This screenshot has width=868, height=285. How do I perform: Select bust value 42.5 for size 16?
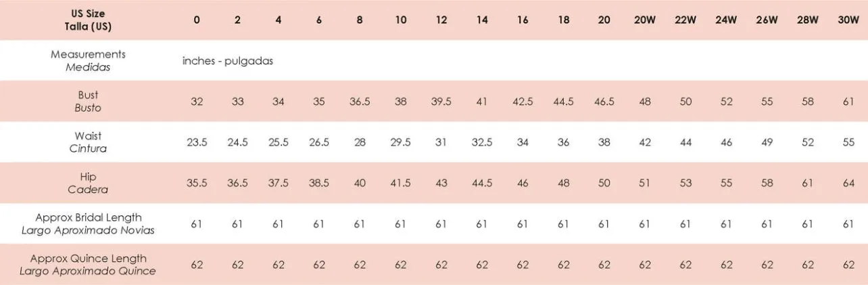click(x=523, y=102)
